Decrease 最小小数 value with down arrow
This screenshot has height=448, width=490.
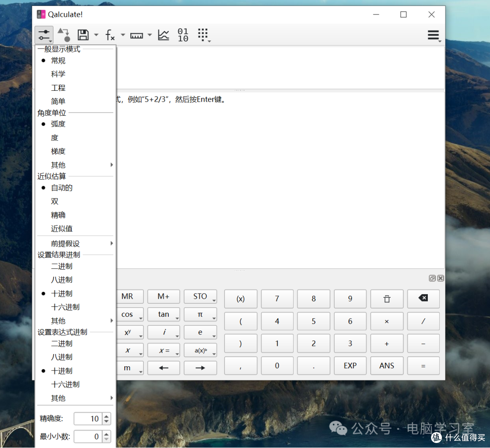pyautogui.click(x=107, y=439)
